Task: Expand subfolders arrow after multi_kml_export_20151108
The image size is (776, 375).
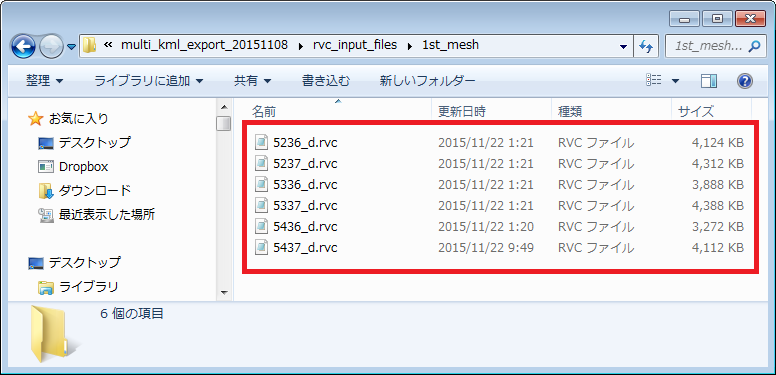Action: click(x=300, y=46)
